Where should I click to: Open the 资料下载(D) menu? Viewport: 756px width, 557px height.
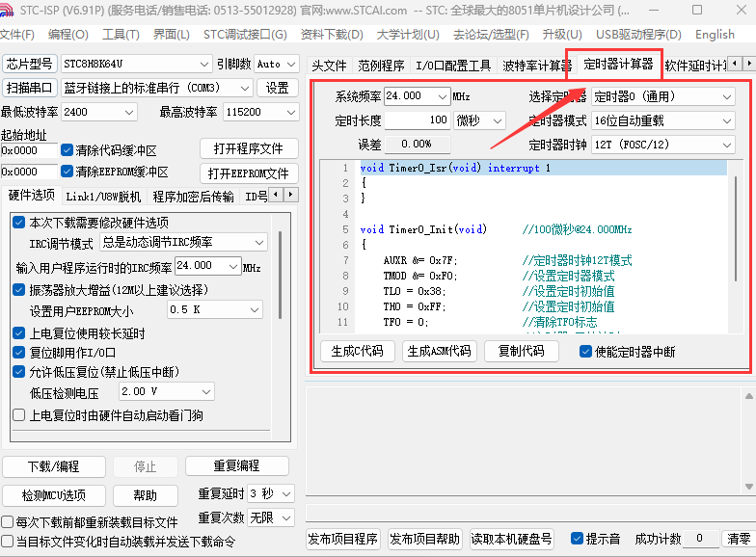tap(332, 35)
